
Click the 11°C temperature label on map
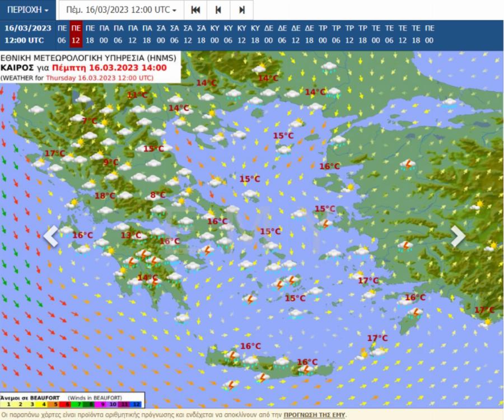[x=137, y=95]
